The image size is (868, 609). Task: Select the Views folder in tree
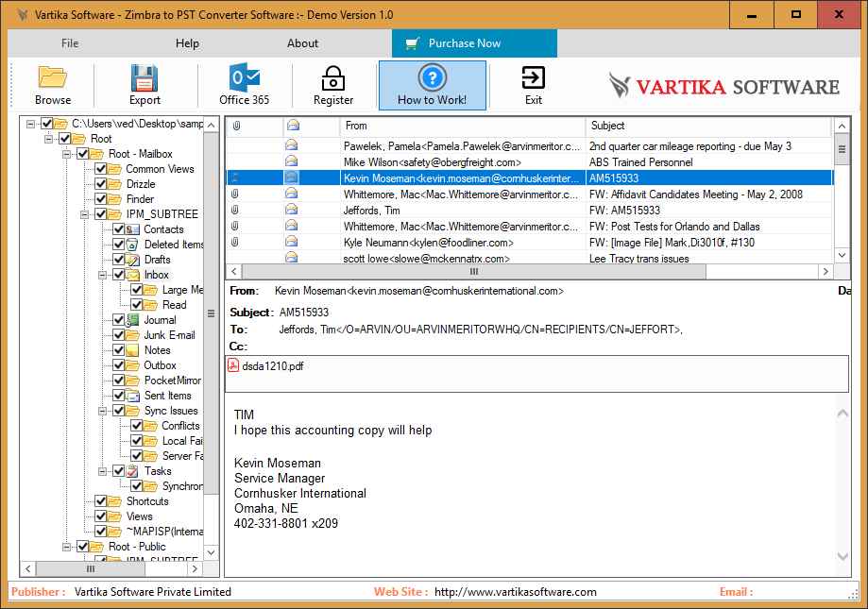pos(140,516)
